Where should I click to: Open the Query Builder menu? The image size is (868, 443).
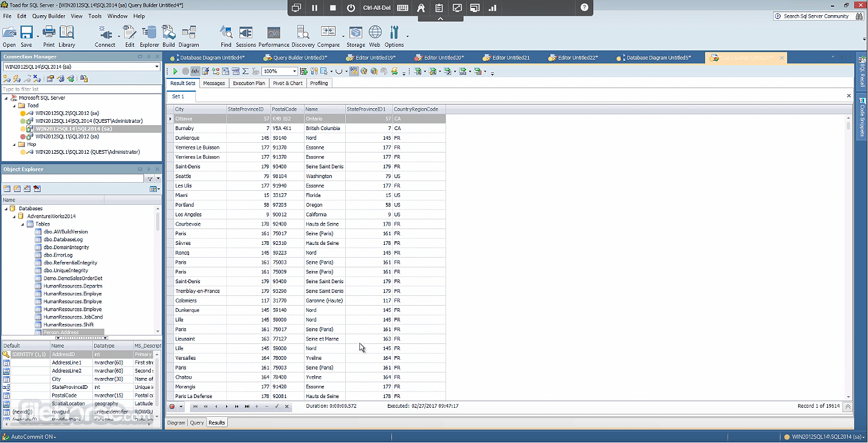pos(49,16)
